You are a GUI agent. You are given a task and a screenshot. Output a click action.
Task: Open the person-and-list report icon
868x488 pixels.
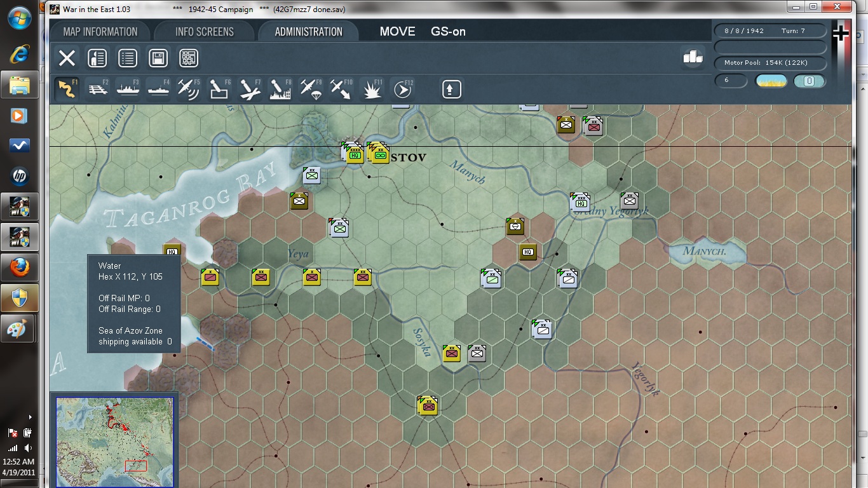tap(97, 58)
